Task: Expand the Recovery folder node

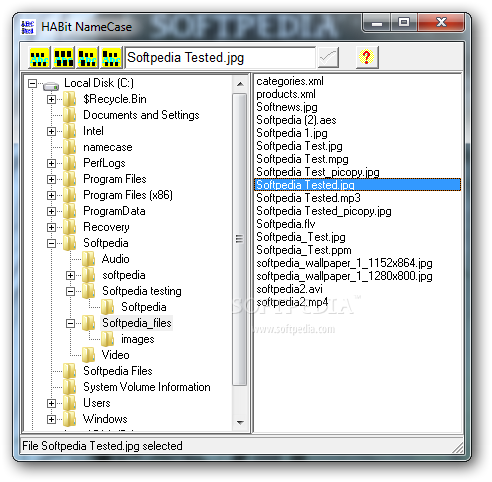Action: [x=51, y=227]
